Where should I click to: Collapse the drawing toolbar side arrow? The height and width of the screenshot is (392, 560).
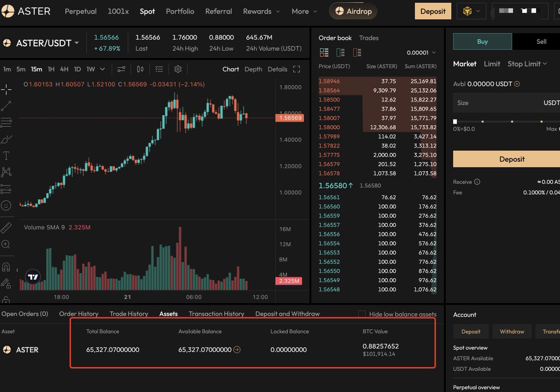[x=17, y=270]
